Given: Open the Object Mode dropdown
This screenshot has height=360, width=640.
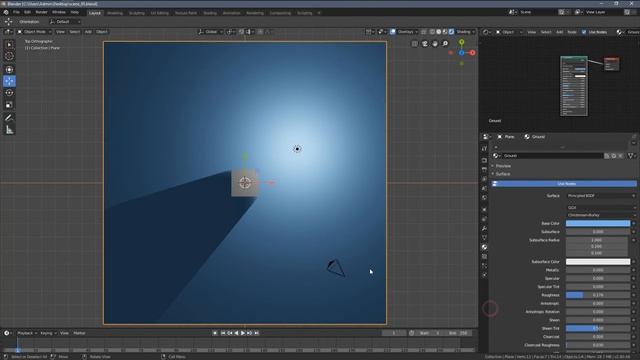Looking at the screenshot, I should (x=34, y=32).
